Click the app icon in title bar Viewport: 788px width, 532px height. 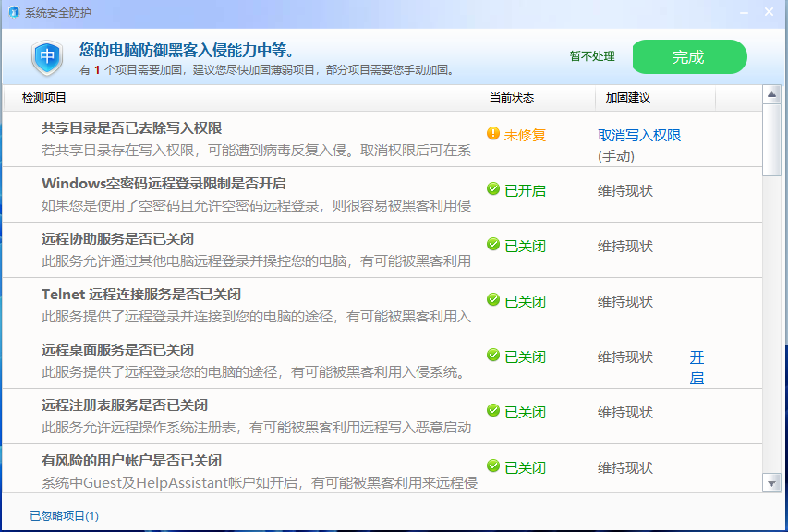click(14, 13)
